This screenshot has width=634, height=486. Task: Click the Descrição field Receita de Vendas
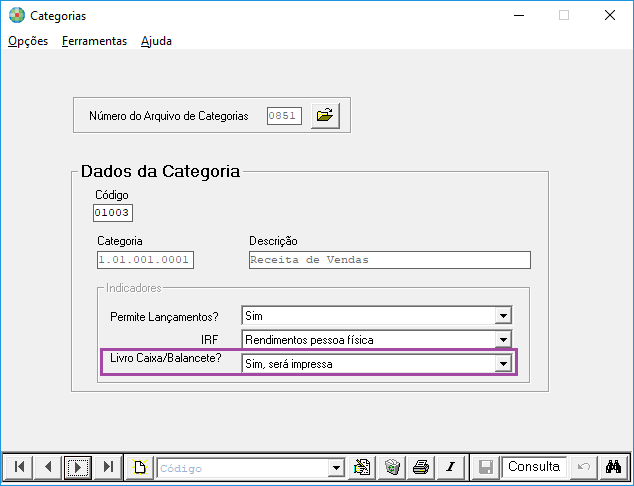coord(390,260)
